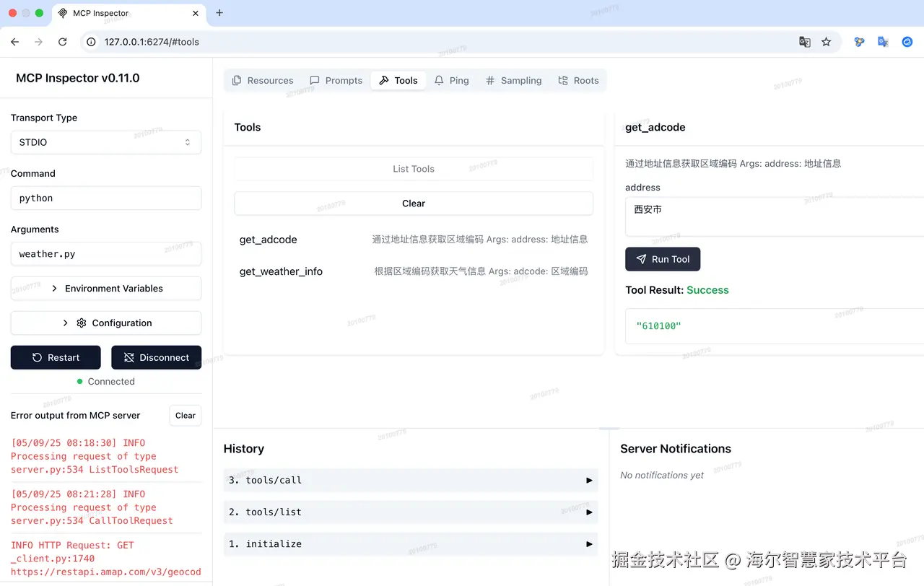Click the site info icon in address bar
The image size is (924, 586).
click(91, 42)
